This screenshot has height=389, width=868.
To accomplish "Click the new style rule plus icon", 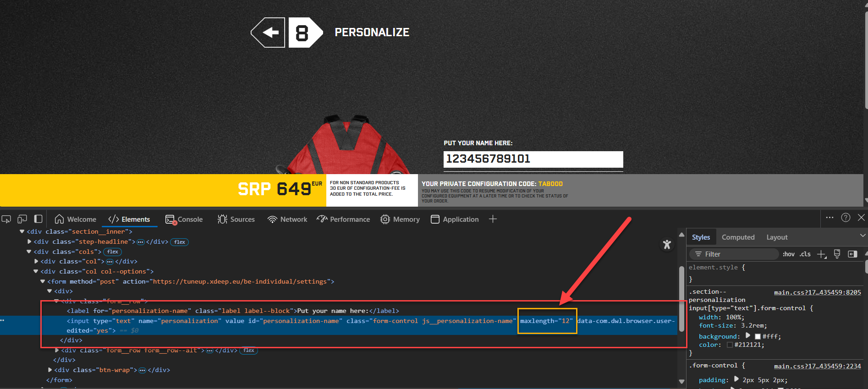I will pyautogui.click(x=821, y=254).
